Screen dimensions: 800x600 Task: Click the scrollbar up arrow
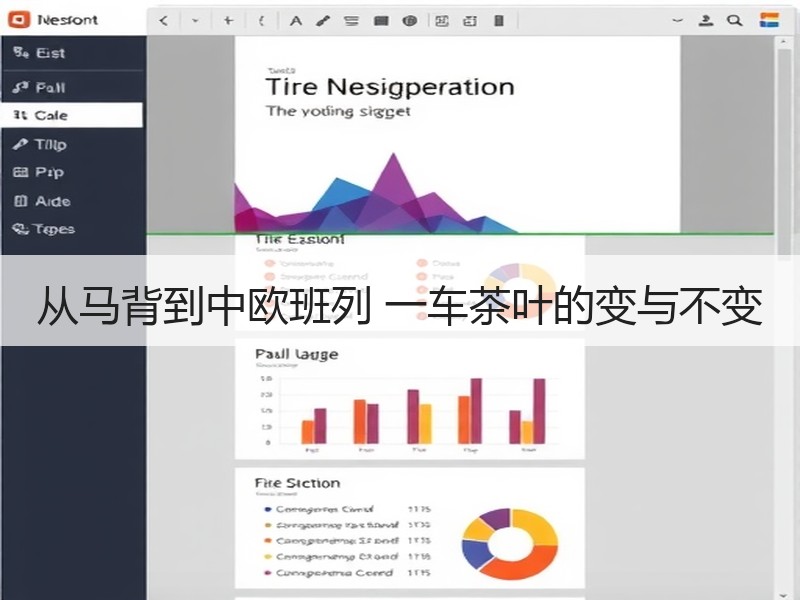pyautogui.click(x=784, y=42)
